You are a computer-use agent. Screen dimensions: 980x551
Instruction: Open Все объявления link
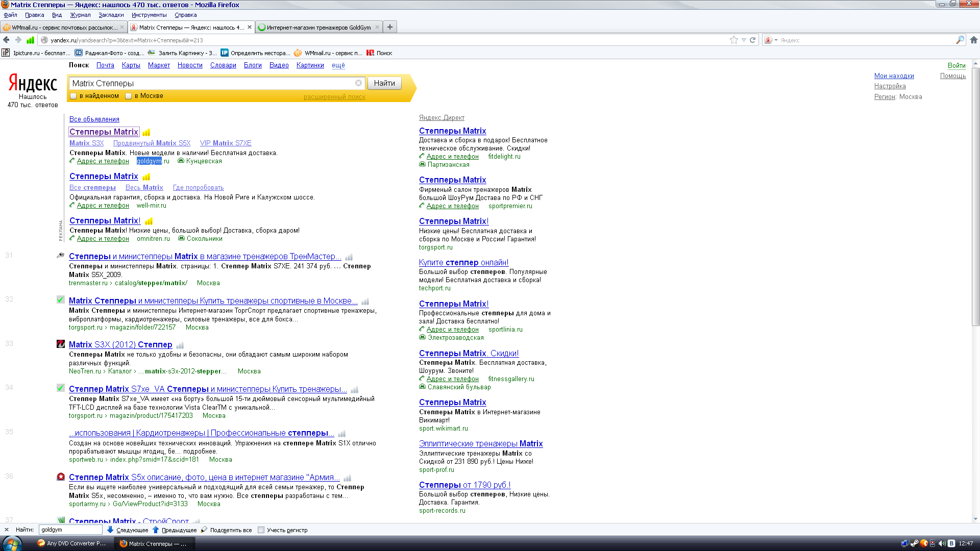(x=94, y=119)
